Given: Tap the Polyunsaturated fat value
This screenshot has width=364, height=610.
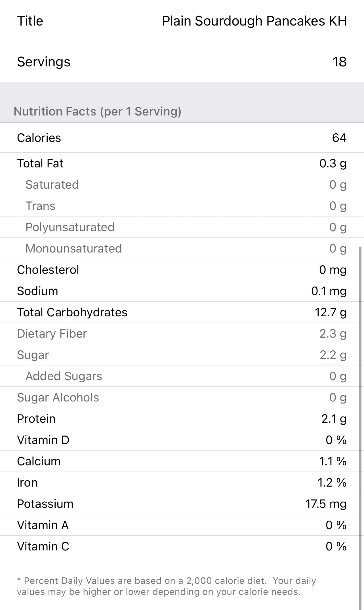Looking at the screenshot, I should click(338, 227).
